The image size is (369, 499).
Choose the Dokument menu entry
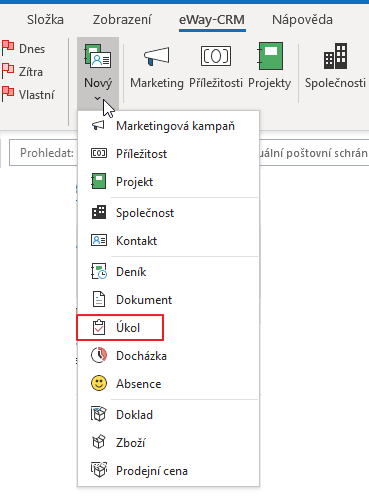point(168,300)
